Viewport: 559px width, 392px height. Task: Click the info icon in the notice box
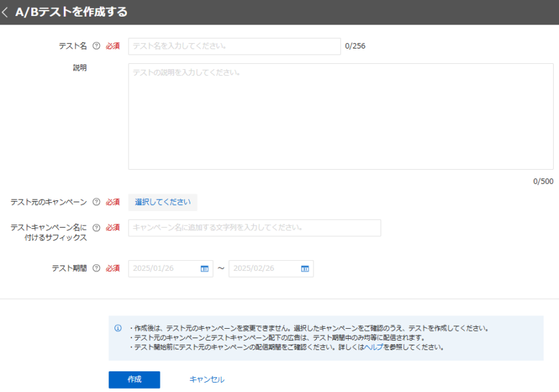click(x=118, y=328)
